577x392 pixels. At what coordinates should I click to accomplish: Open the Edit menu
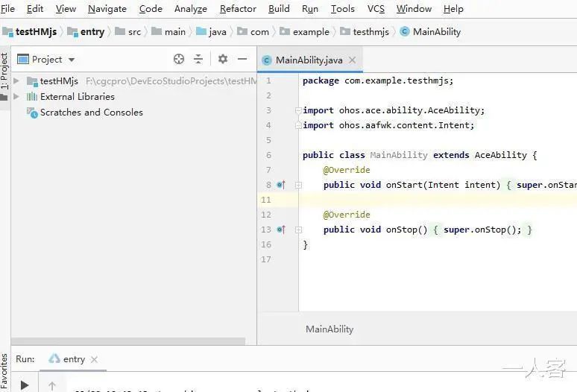pos(35,8)
